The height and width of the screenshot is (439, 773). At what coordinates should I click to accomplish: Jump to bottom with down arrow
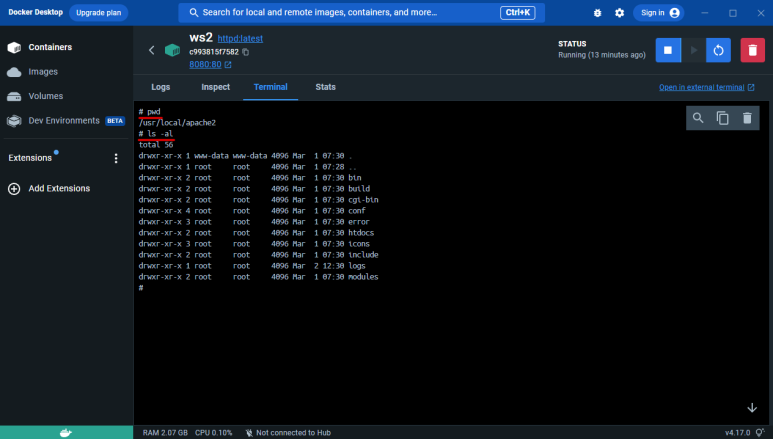[752, 408]
